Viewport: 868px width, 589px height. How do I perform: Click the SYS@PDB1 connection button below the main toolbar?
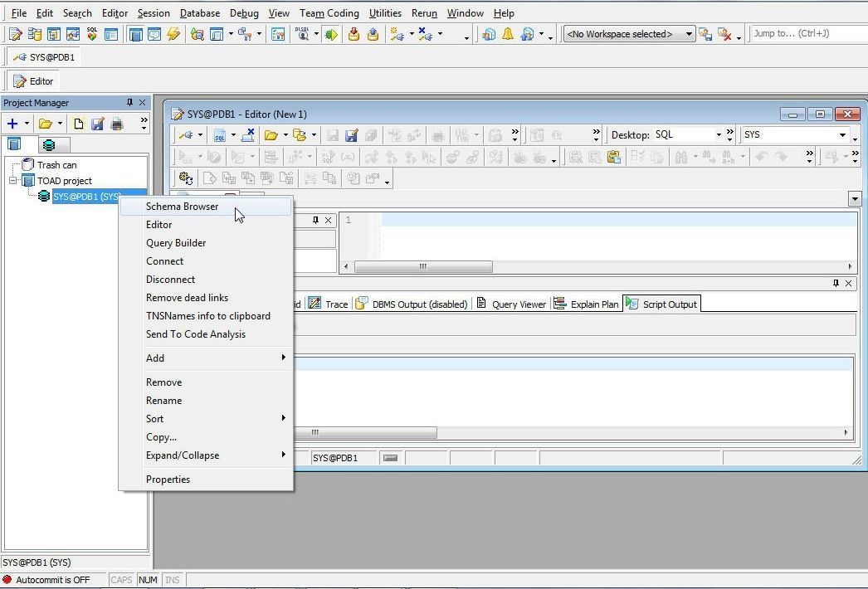coord(44,57)
